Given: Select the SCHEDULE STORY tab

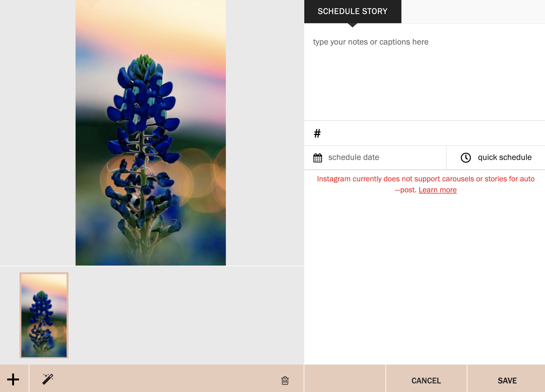Looking at the screenshot, I should (353, 12).
